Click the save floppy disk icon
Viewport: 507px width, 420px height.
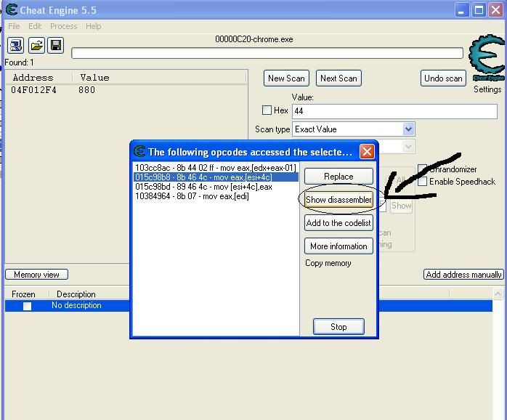[56, 45]
